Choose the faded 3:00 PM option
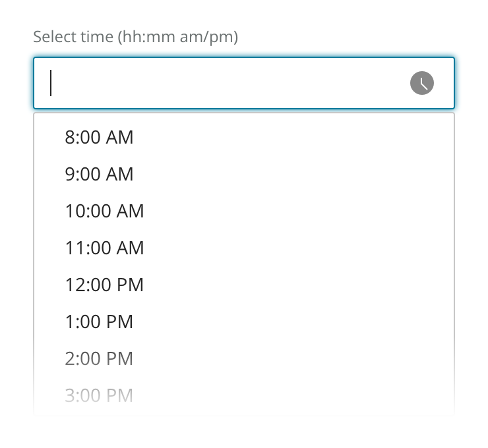This screenshot has height=448, width=488. click(99, 395)
